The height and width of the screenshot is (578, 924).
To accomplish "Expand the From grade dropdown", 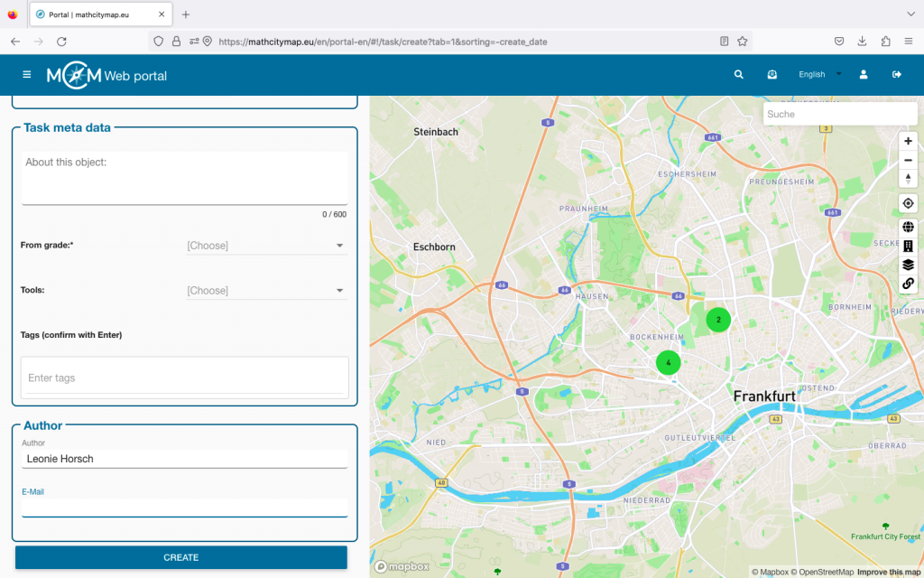I will 266,246.
